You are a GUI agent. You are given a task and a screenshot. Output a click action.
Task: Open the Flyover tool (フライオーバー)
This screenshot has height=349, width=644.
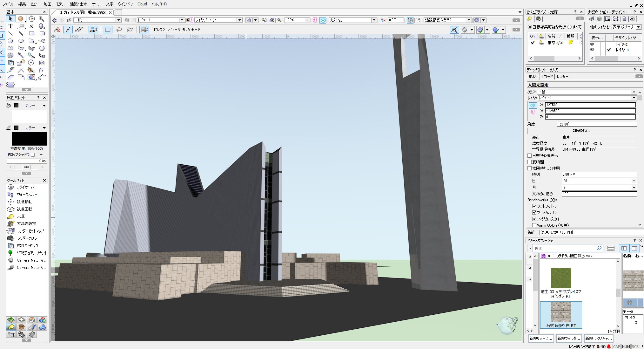coord(27,187)
